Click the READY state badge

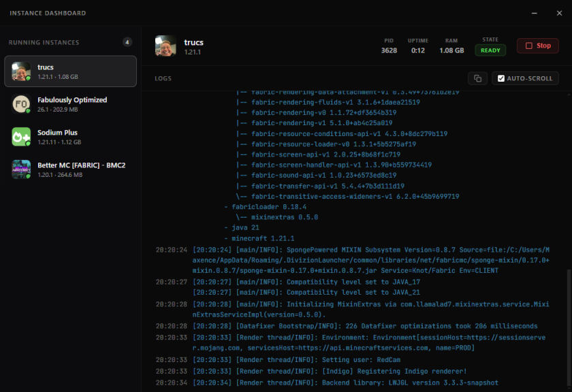(x=490, y=50)
